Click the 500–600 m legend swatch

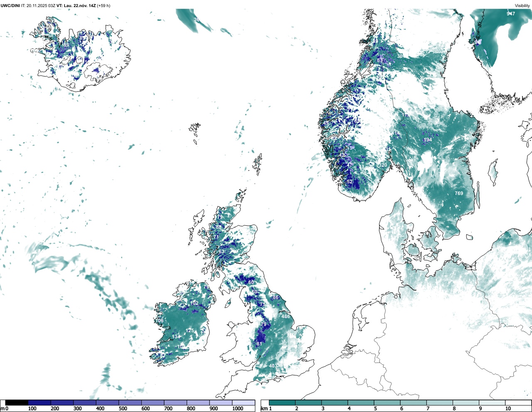(x=130, y=402)
